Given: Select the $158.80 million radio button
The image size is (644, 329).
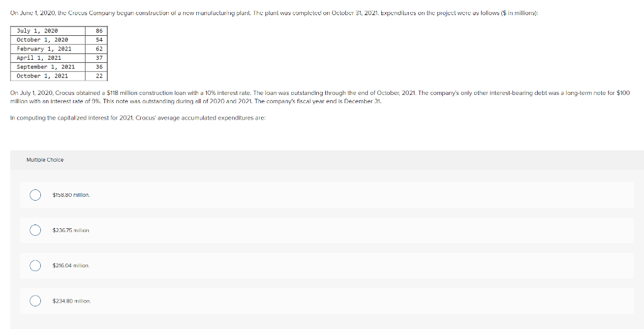Looking at the screenshot, I should point(35,194).
